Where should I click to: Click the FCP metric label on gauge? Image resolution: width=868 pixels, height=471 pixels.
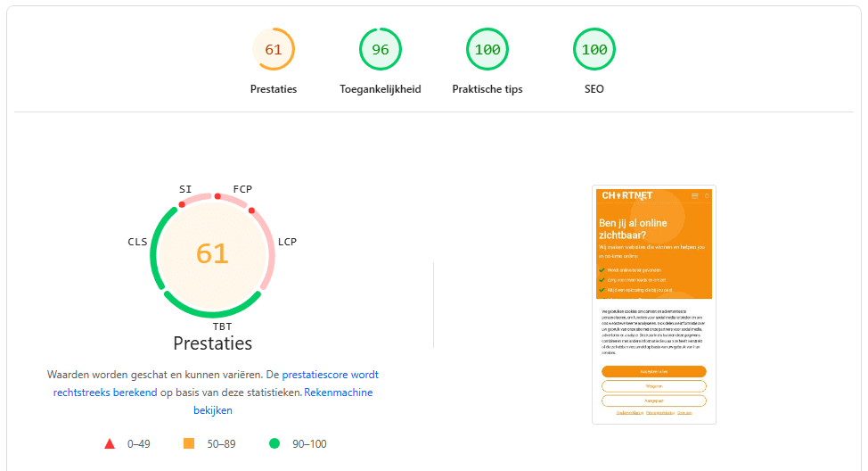tap(242, 189)
